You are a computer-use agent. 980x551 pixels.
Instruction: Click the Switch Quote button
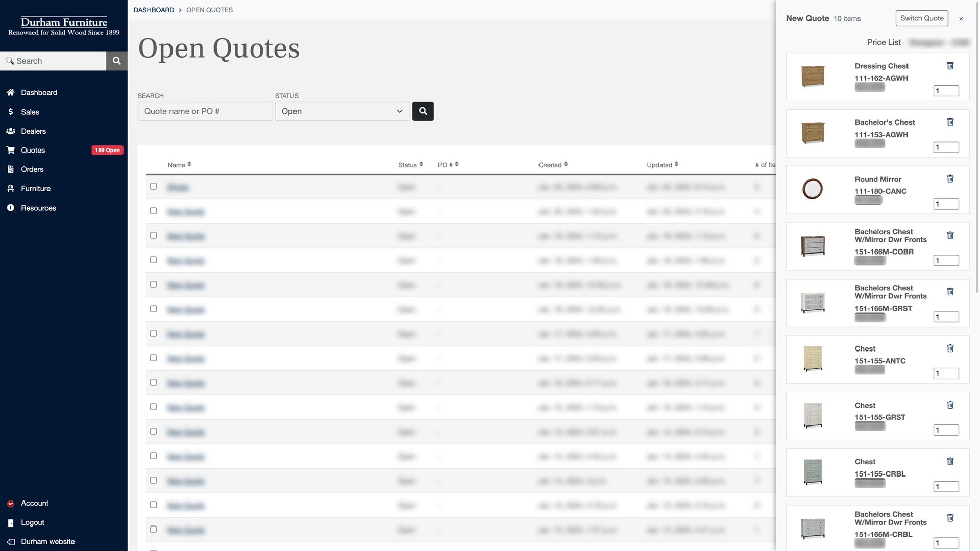(921, 17)
